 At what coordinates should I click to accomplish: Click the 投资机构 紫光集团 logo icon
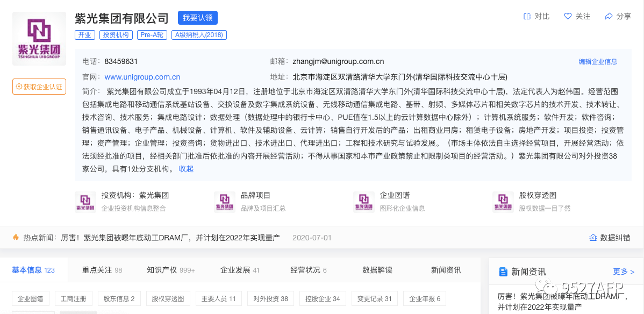click(85, 202)
